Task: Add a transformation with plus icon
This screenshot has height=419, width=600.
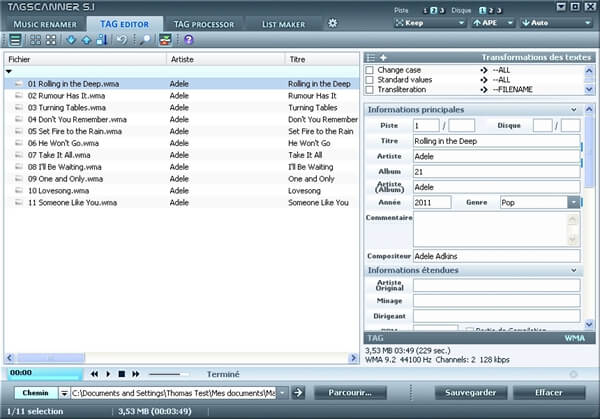Action: 383,57
